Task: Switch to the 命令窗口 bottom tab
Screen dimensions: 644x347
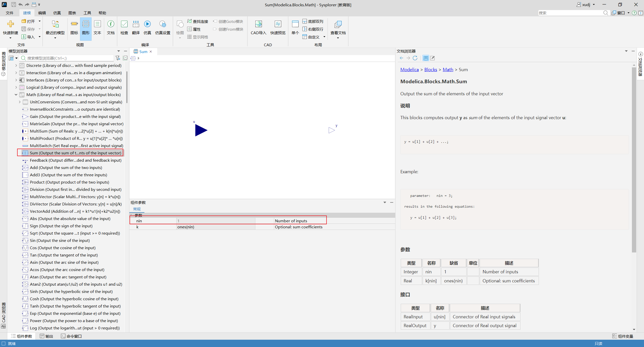Action: (x=71, y=336)
